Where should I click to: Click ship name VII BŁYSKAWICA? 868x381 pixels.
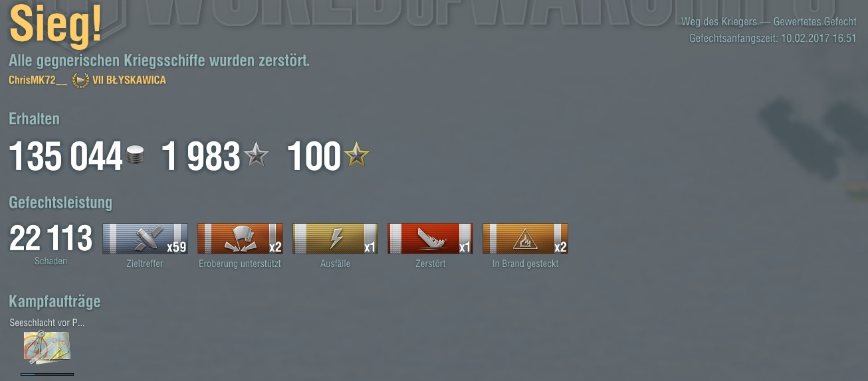tap(129, 80)
